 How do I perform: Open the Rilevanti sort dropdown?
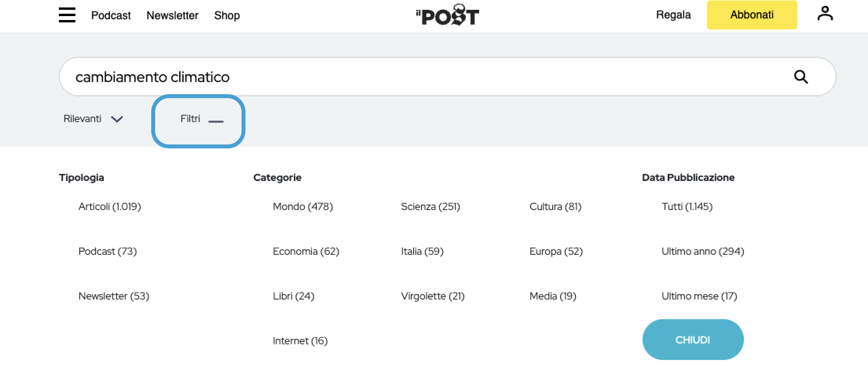coord(93,119)
